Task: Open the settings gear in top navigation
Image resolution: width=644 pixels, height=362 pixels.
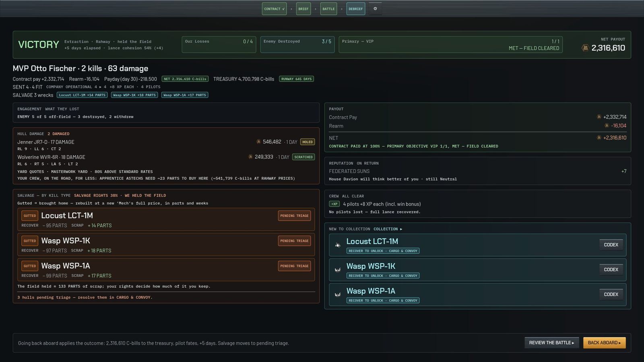Action: point(375,8)
